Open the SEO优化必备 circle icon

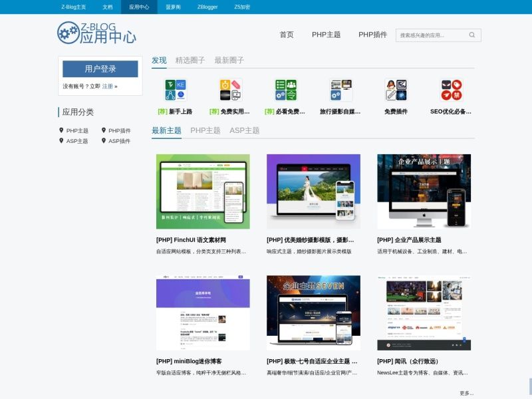click(452, 90)
